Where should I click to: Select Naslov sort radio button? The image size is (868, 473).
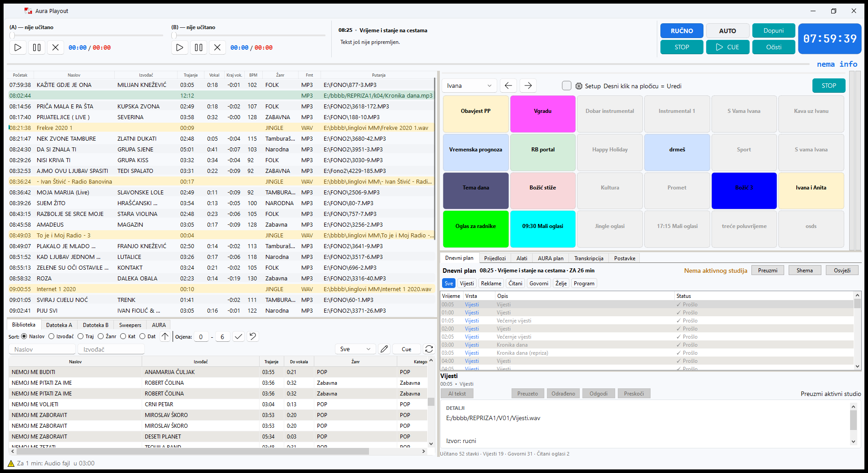coord(24,336)
